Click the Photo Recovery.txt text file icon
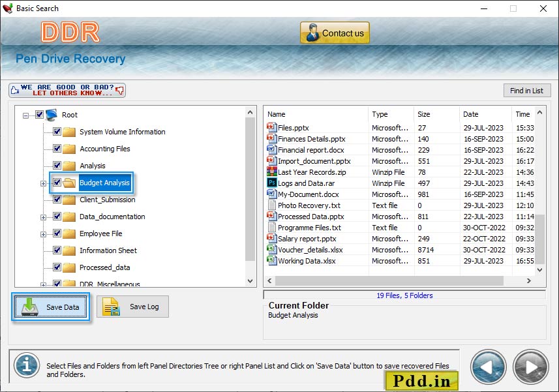Image resolution: width=559 pixels, height=392 pixels. coord(271,205)
